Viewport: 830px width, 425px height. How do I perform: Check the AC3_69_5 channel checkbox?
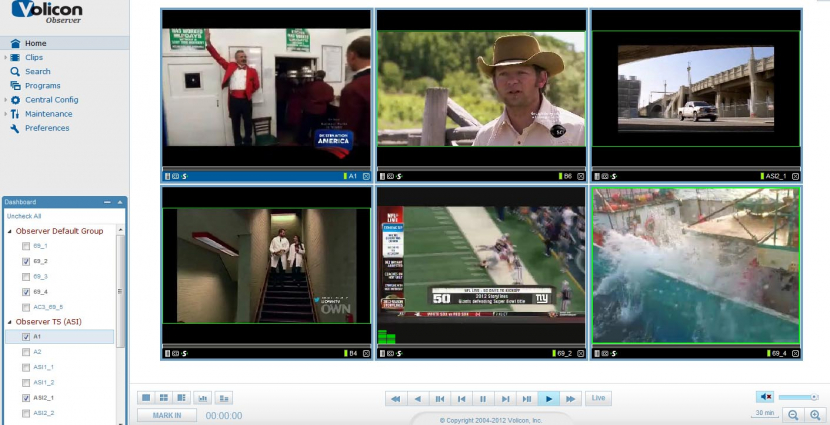pyautogui.click(x=26, y=307)
